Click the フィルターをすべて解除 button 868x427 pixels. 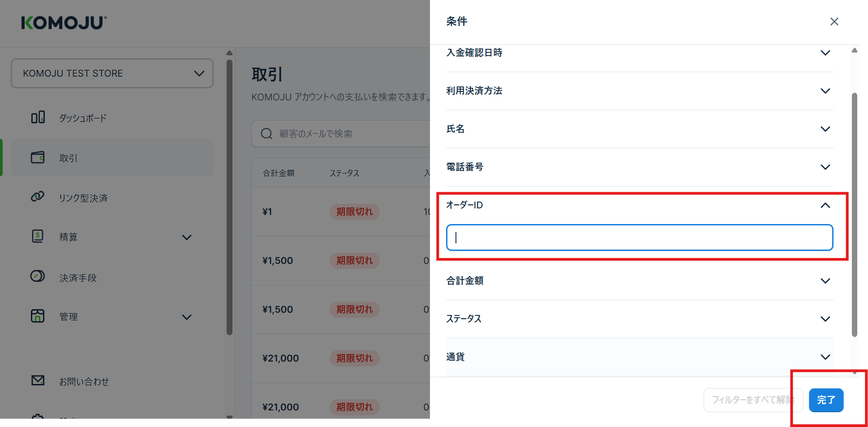[752, 400]
